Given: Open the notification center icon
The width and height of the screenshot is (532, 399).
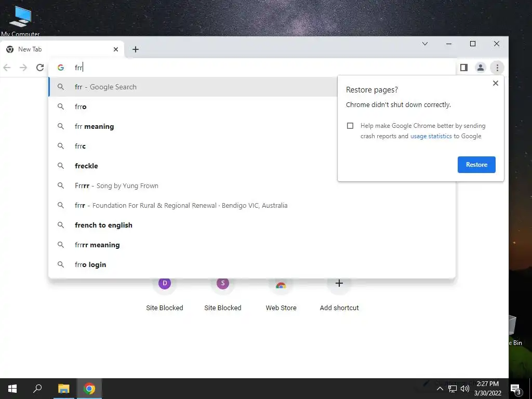Looking at the screenshot, I should pos(515,389).
